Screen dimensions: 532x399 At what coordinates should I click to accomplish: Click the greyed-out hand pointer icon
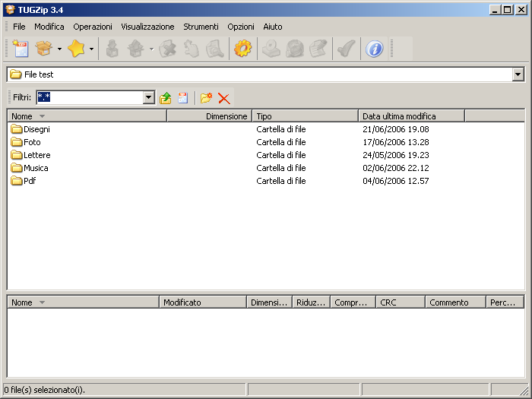(x=192, y=49)
